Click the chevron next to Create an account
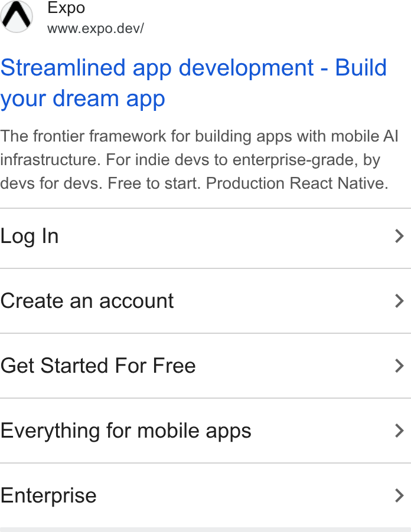Viewport: 411px width, 532px height. [x=399, y=301]
